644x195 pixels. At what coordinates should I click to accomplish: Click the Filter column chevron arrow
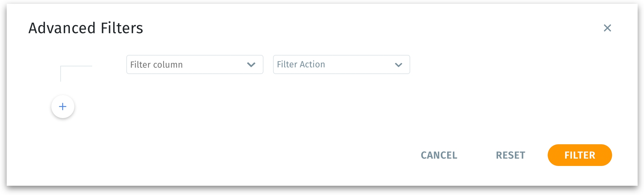click(x=251, y=65)
